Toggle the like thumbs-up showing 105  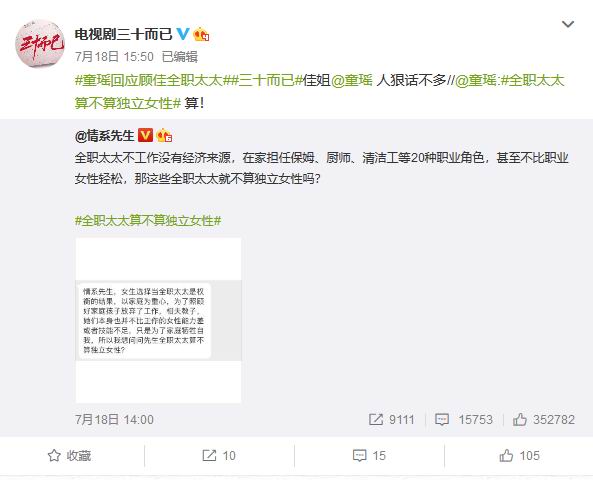point(520,455)
